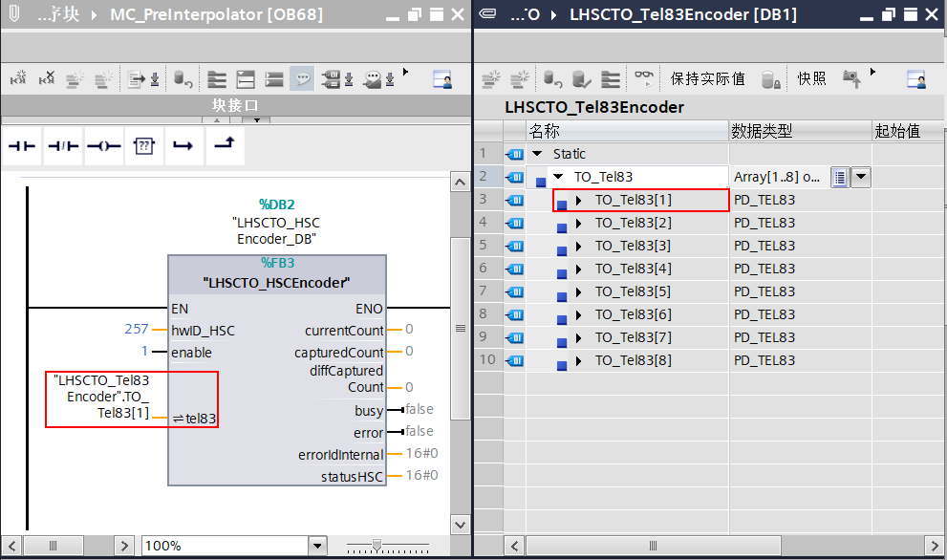Click the open branch icon
The width and height of the screenshot is (947, 560).
pyautogui.click(x=183, y=146)
